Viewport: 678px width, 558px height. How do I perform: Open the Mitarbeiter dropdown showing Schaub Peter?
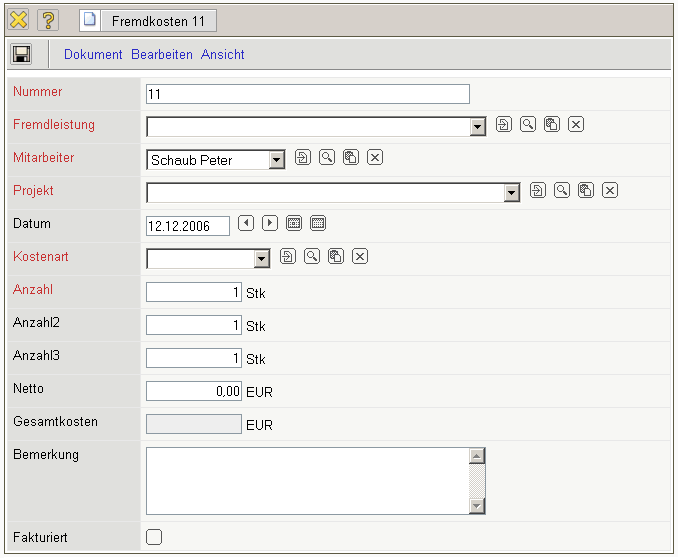tap(277, 160)
